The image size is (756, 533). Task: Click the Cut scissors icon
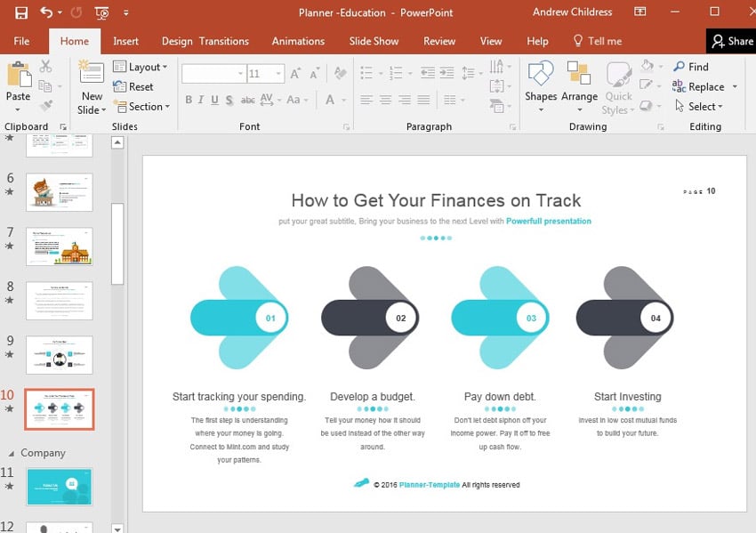(46, 67)
